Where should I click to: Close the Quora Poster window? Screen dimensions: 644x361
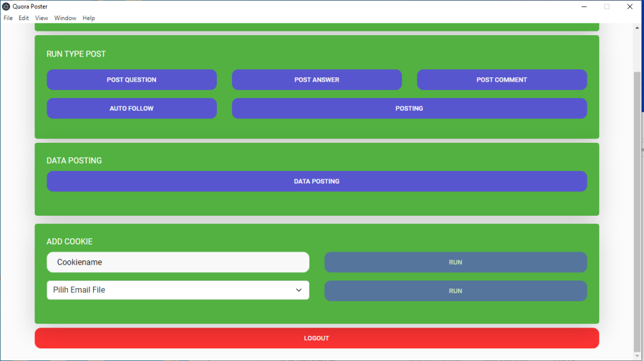tap(630, 6)
